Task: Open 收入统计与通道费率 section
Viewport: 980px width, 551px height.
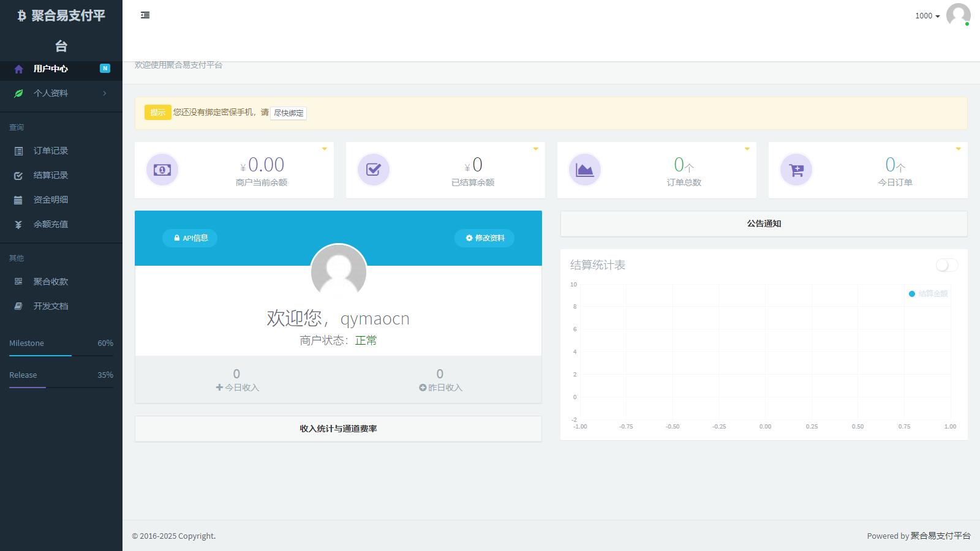Action: tap(337, 429)
